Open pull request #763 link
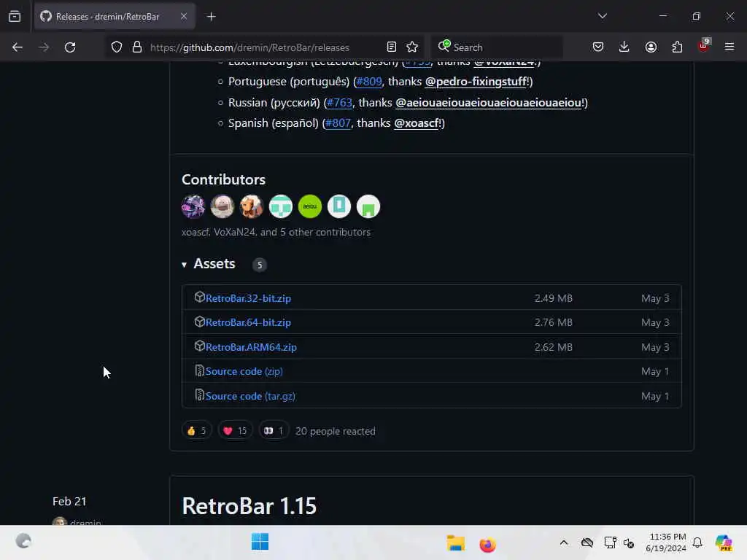This screenshot has width=747, height=560. 339,102
